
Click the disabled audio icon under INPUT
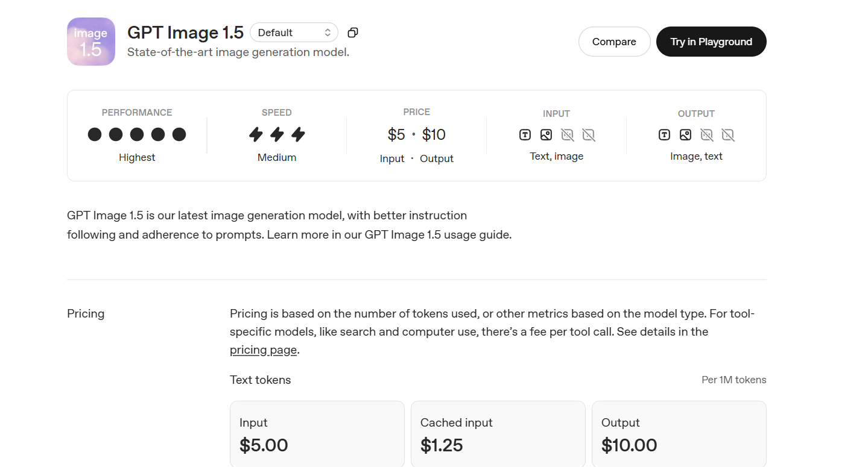(567, 134)
